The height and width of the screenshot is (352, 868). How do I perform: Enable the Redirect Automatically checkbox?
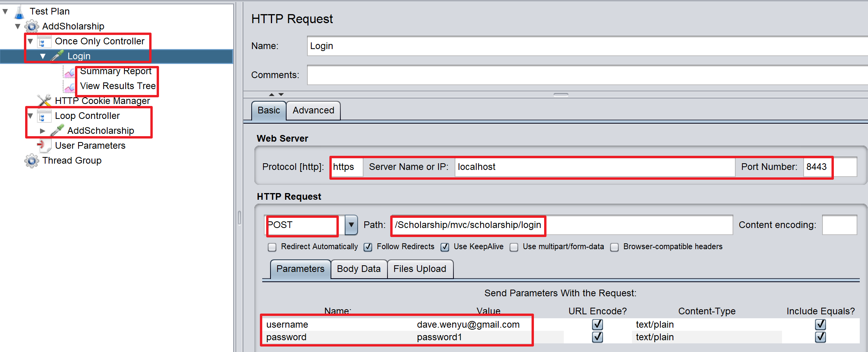272,247
